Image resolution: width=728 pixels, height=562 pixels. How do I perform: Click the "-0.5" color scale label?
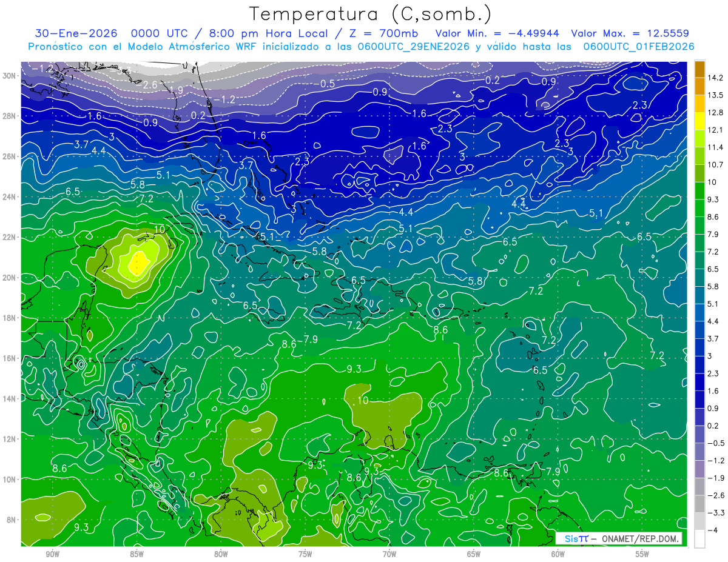tap(716, 443)
